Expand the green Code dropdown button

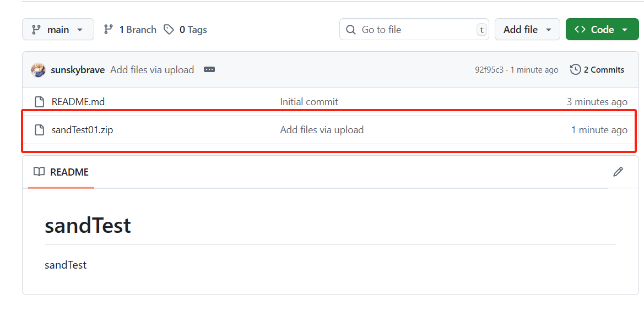coord(602,30)
